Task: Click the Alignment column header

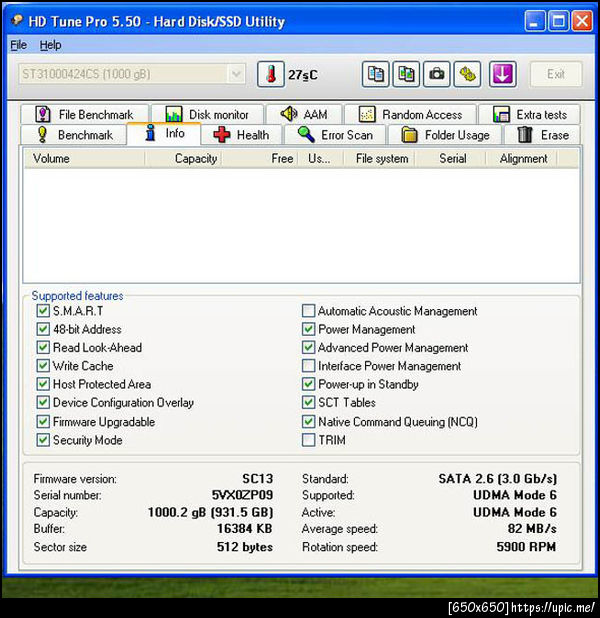Action: click(521, 158)
